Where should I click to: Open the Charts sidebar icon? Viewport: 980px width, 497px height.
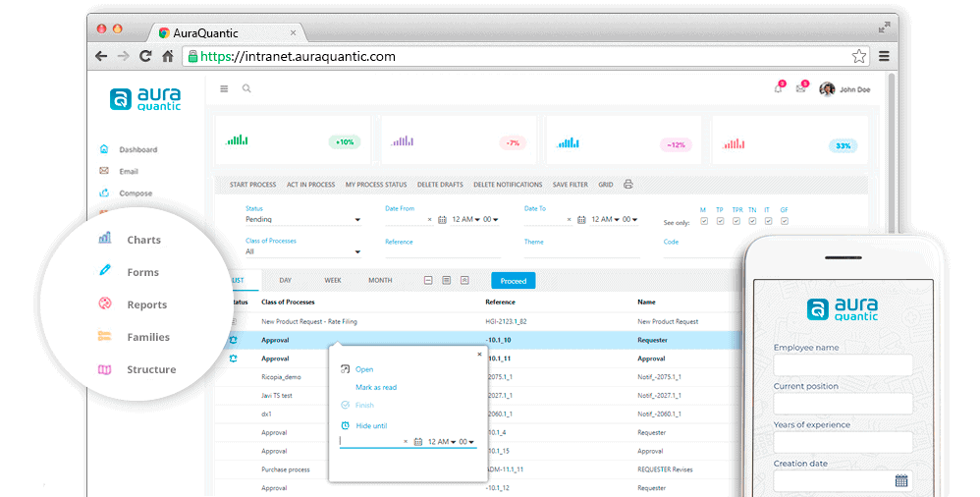click(x=105, y=239)
